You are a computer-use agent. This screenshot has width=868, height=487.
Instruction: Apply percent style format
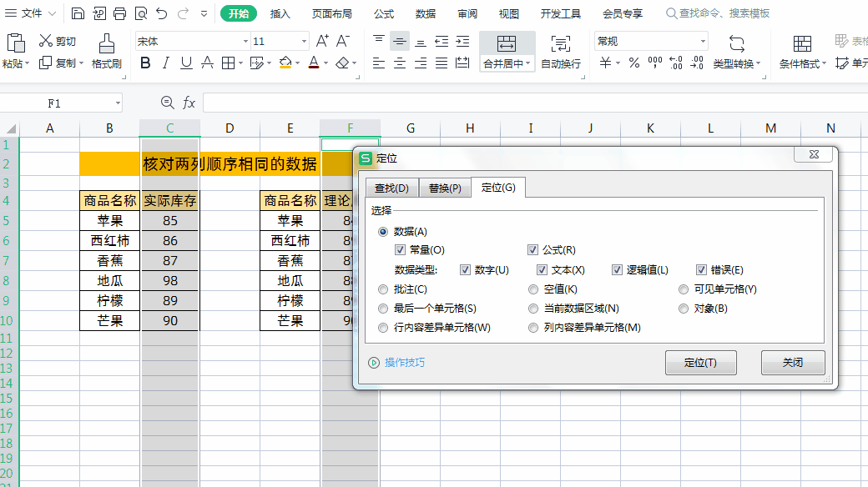[x=633, y=63]
